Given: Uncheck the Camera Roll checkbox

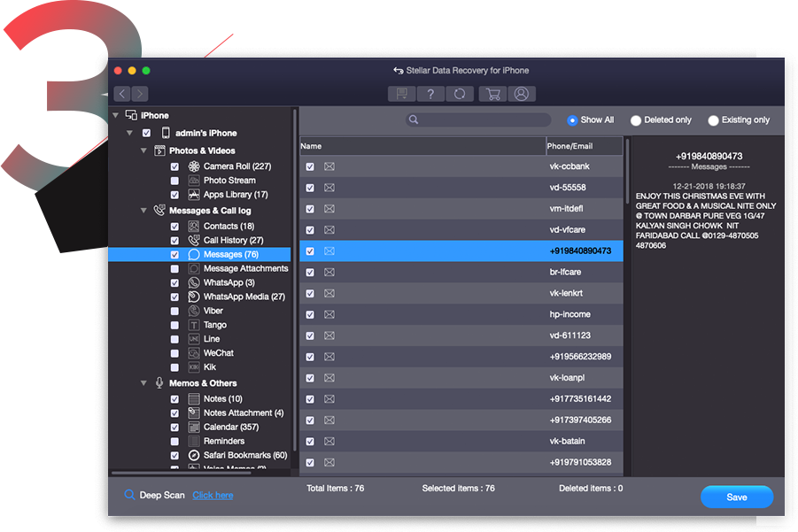Looking at the screenshot, I should click(x=175, y=166).
